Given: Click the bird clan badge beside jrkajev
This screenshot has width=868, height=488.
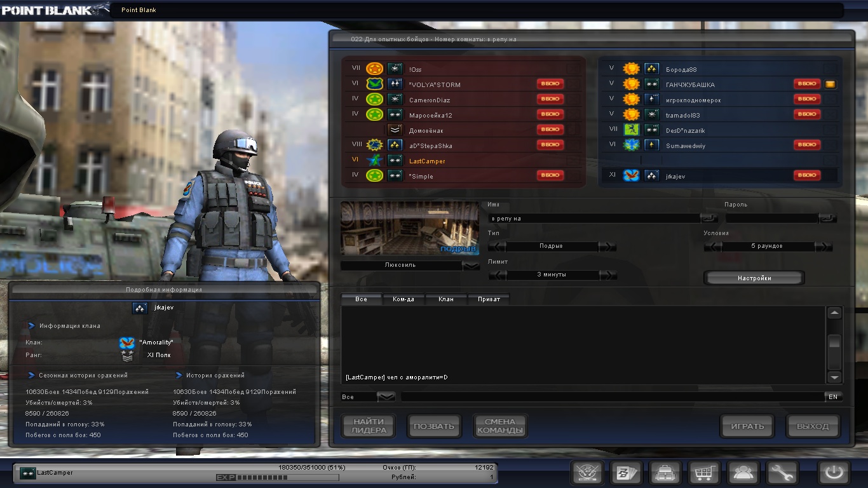Looking at the screenshot, I should tap(631, 175).
